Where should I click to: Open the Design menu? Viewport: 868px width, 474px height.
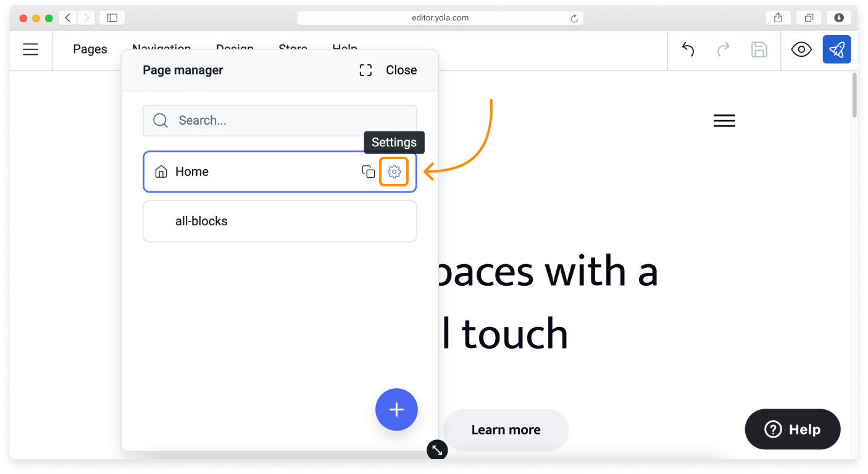point(235,49)
